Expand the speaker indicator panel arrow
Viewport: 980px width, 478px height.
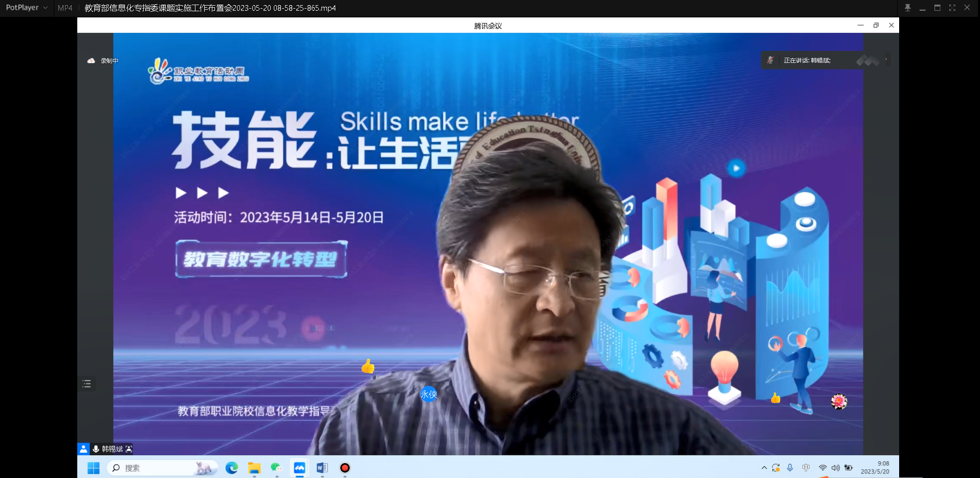(x=886, y=59)
